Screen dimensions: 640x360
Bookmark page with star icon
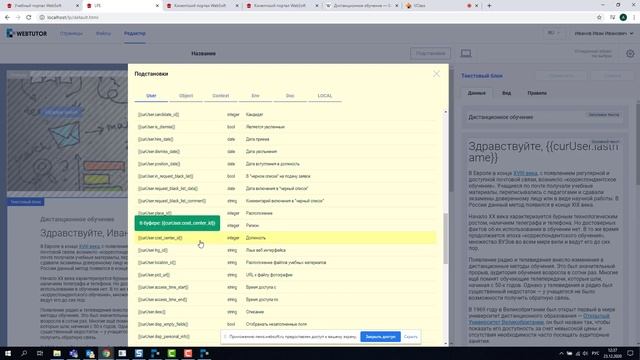point(599,18)
